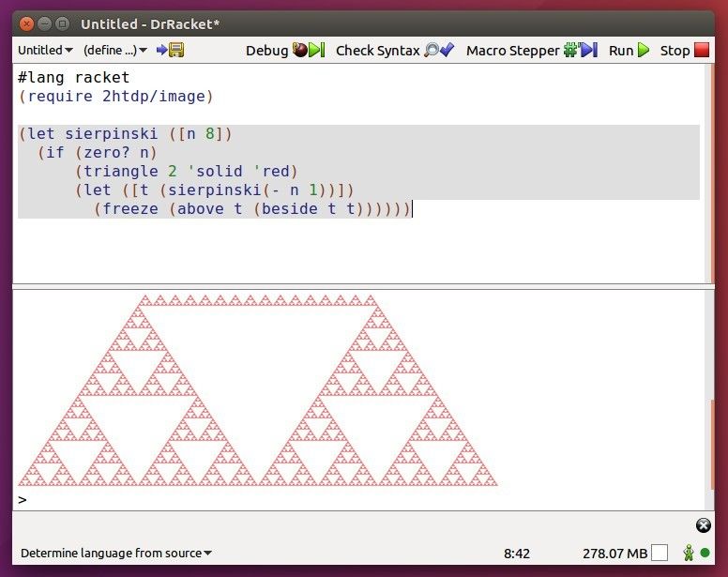728x577 pixels.
Task: Place cursor on the #lang racket line
Action: [74, 78]
